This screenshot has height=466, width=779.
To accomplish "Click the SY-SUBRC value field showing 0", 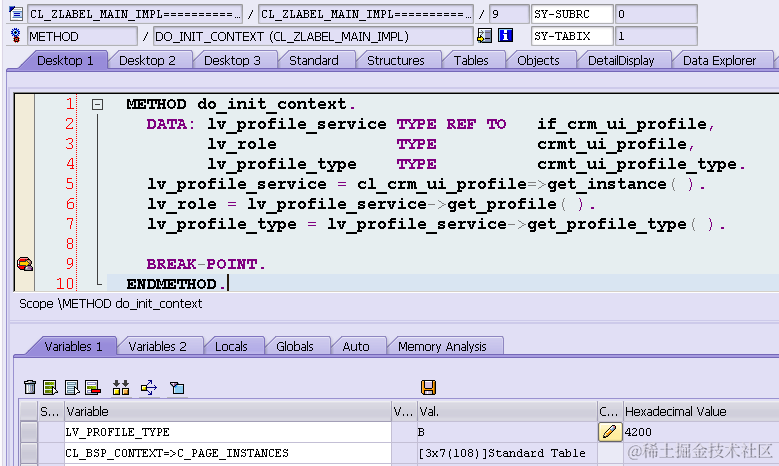I will 656,14.
